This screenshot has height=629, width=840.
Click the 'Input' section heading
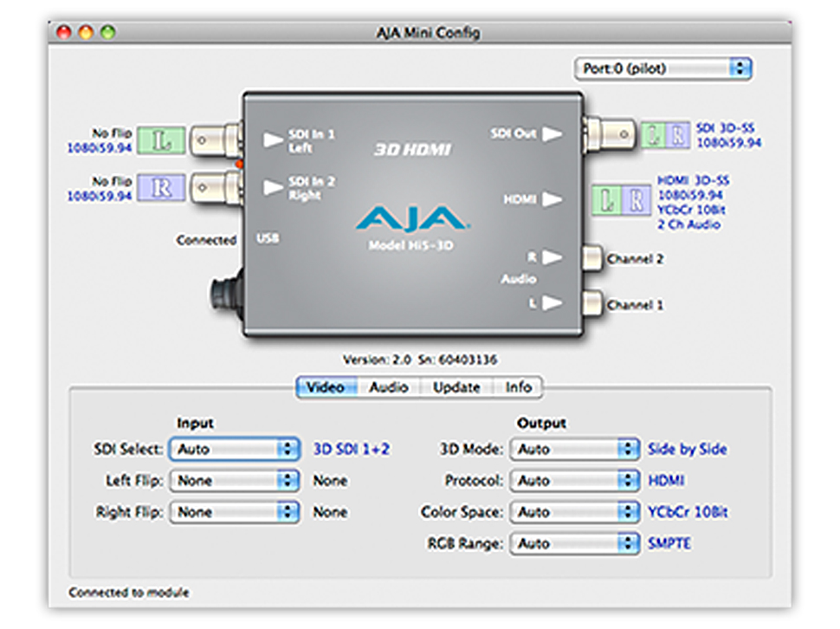[x=195, y=424]
